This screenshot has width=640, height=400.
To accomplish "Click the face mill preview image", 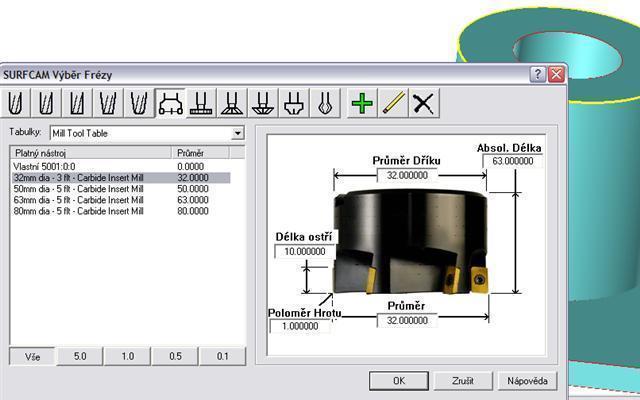I will point(410,242).
